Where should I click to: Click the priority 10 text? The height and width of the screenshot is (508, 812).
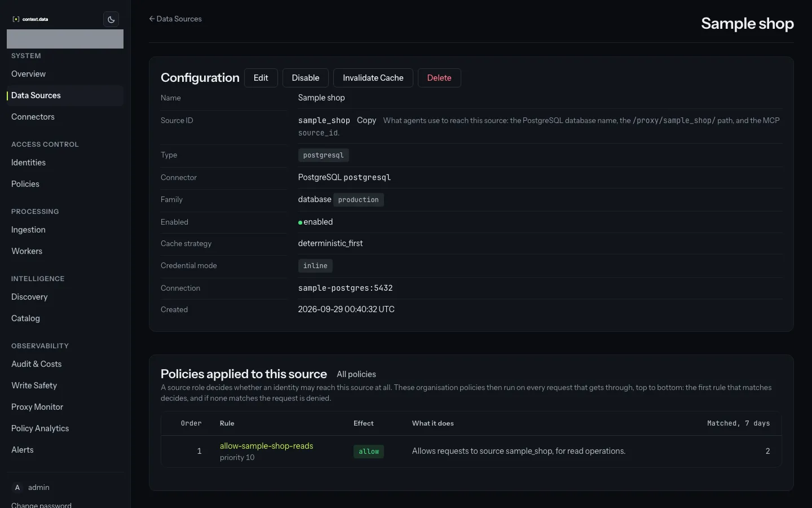pyautogui.click(x=237, y=458)
